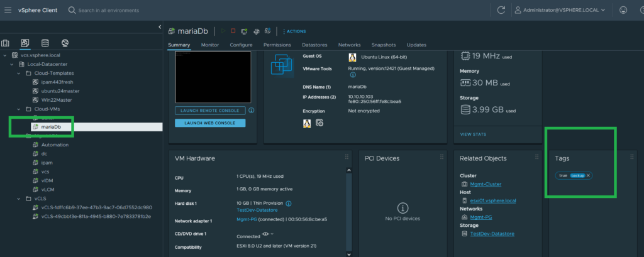Viewport: 644px width, 257px height.
Task: Grab Related Objects card drag handle
Action: click(x=537, y=157)
